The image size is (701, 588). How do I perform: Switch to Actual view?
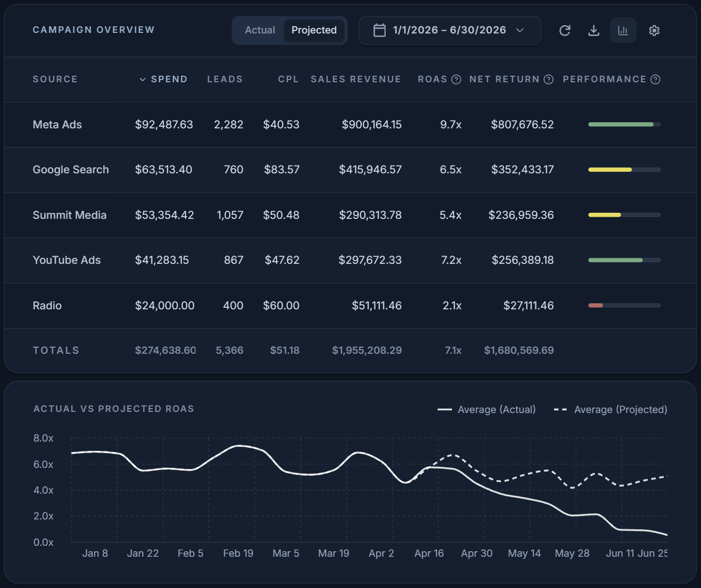259,30
